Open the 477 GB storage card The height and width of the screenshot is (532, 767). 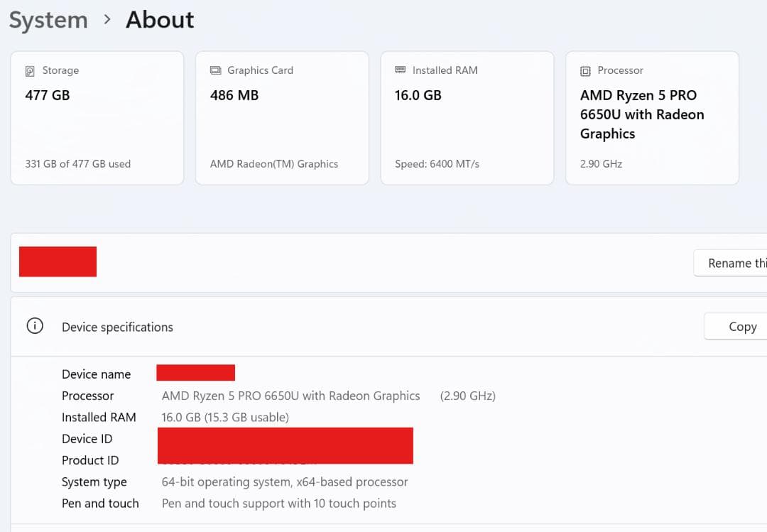(x=97, y=117)
